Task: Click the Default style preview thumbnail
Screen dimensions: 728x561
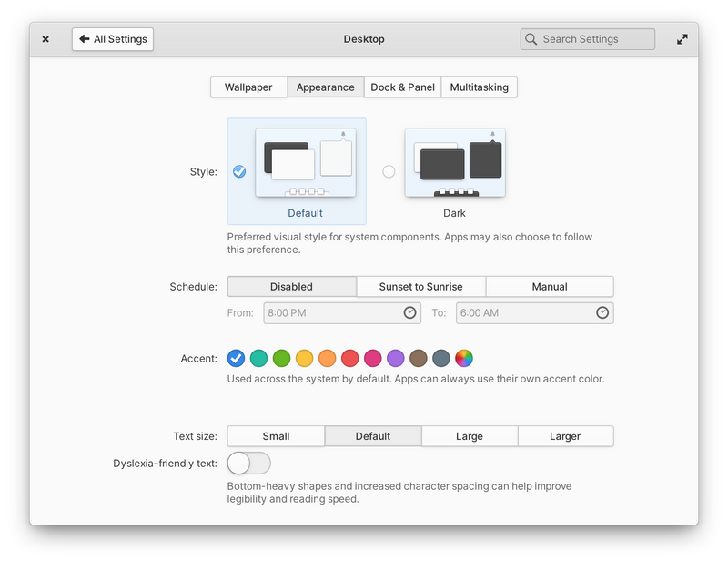Action: [306, 163]
